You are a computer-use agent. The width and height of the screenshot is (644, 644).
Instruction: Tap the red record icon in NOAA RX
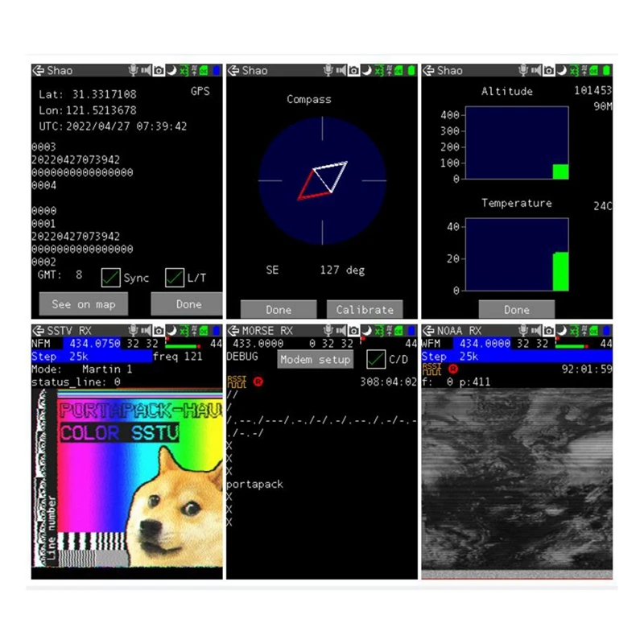tap(453, 369)
